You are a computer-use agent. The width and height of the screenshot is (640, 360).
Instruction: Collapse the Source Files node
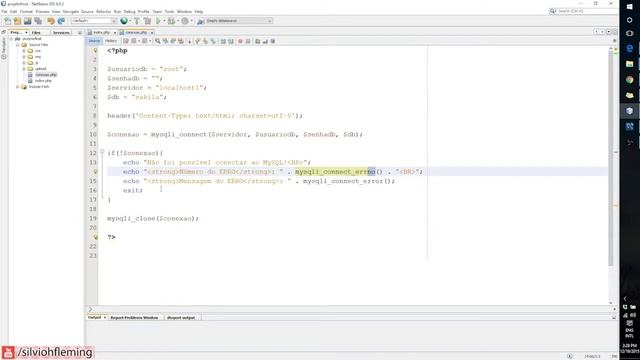18,45
